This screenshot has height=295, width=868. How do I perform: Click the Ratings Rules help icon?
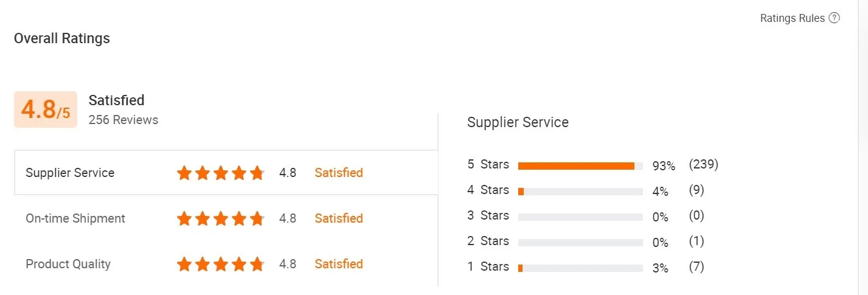click(x=835, y=18)
